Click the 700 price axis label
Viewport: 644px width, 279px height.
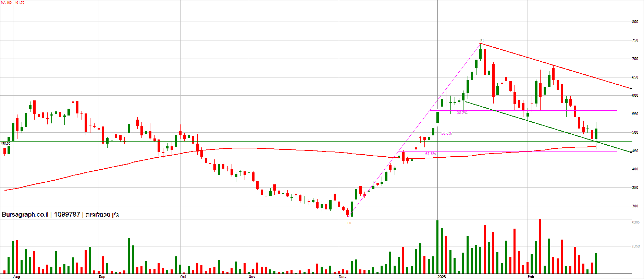click(x=635, y=59)
